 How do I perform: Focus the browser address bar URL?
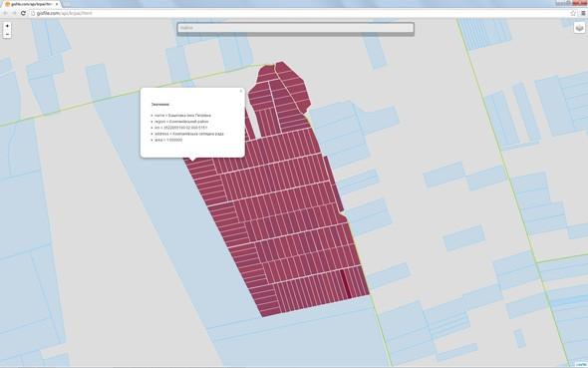pos(64,13)
